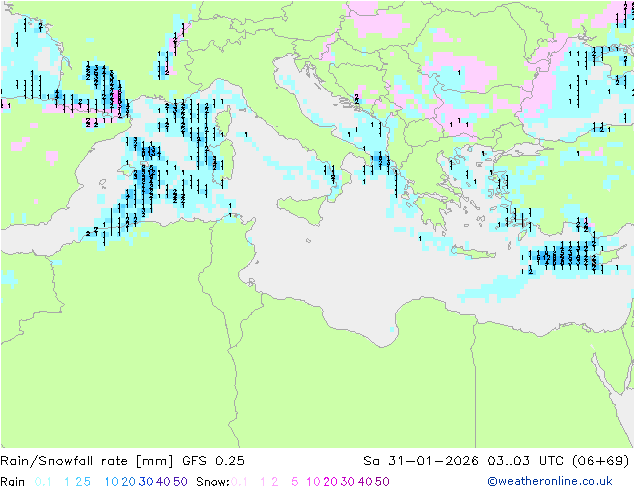
Task: Select the "GFS 0.25" model label
Action: click(x=213, y=461)
